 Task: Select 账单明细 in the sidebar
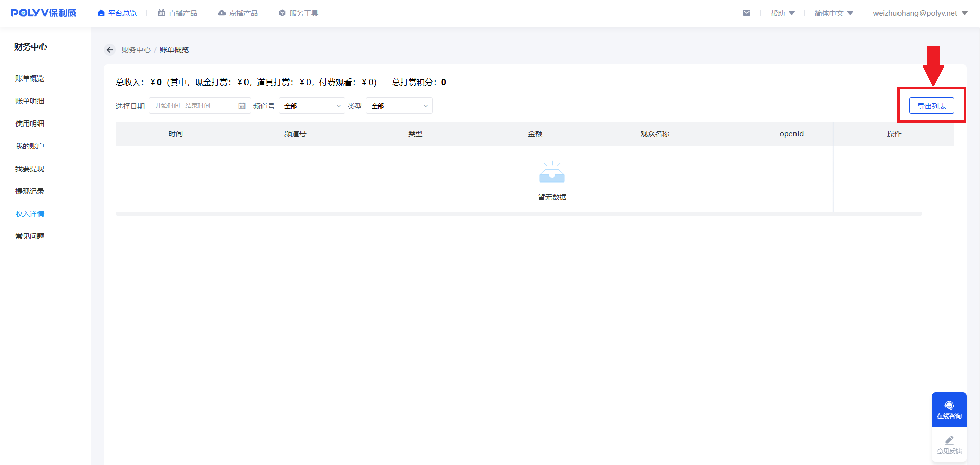pyautogui.click(x=30, y=101)
